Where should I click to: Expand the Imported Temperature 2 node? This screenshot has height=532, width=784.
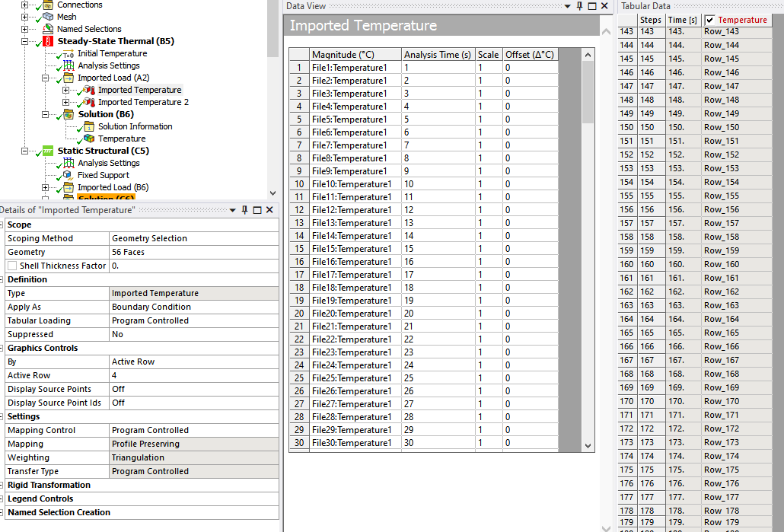65,102
